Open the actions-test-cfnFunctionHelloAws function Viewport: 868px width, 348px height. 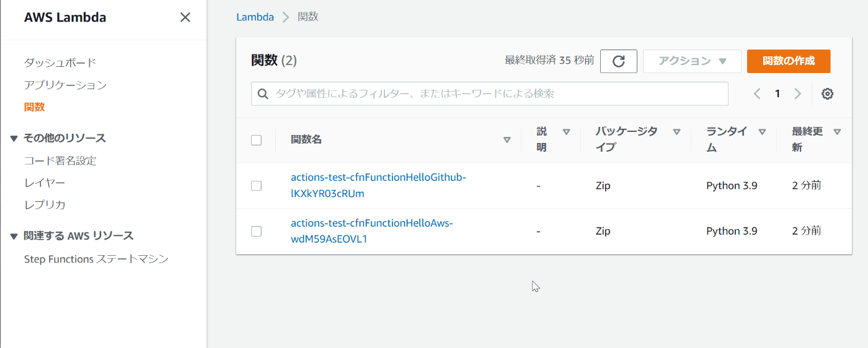coord(372,231)
